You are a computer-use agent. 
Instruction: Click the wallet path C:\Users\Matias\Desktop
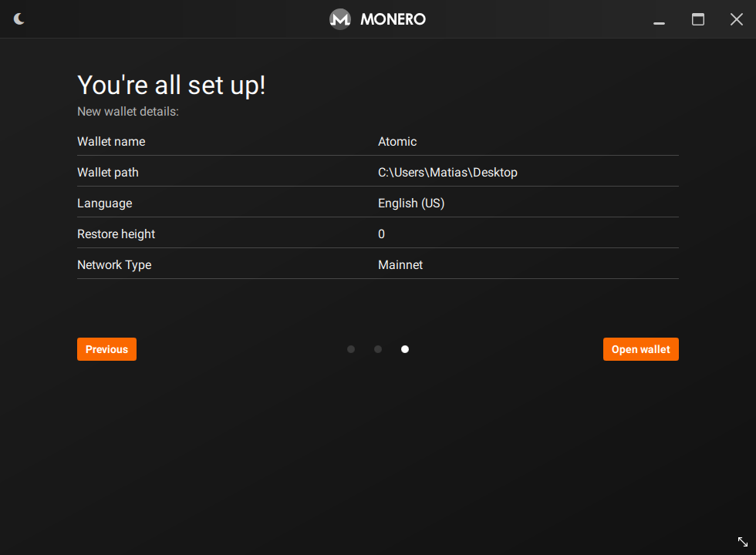[447, 173]
